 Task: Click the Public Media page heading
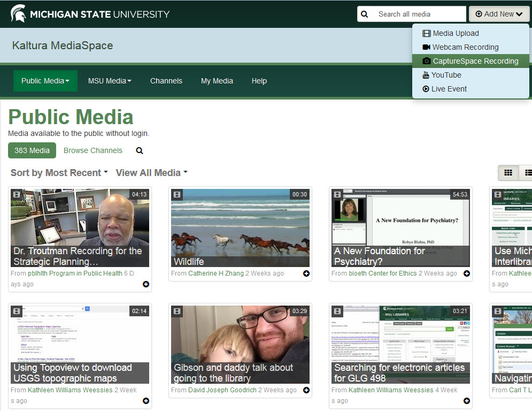tap(71, 117)
